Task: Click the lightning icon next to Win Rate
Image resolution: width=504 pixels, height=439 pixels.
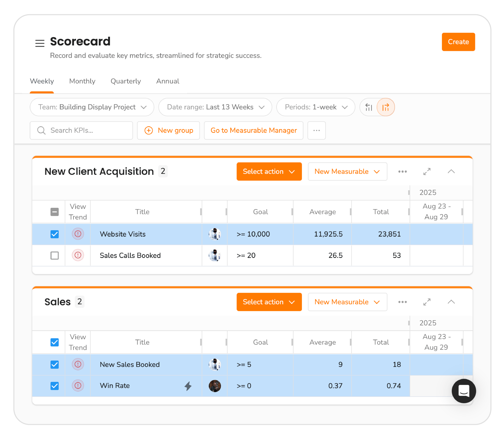Action: 188,386
